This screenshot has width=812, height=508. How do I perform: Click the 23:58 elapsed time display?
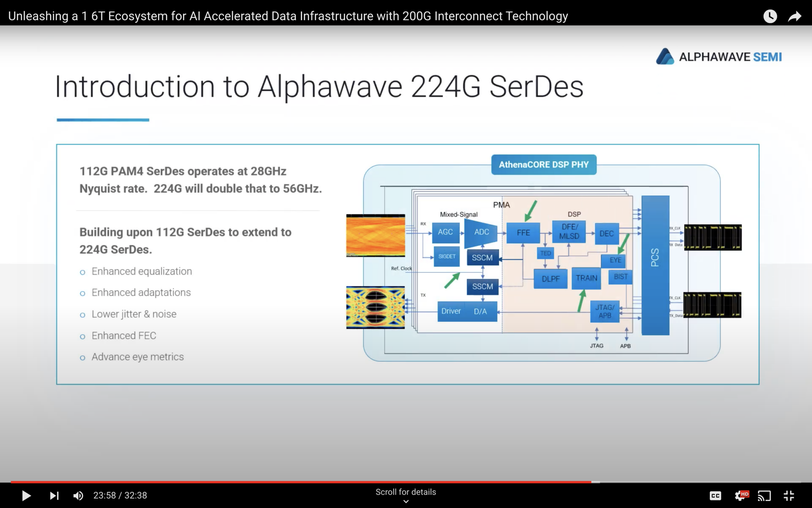click(105, 495)
